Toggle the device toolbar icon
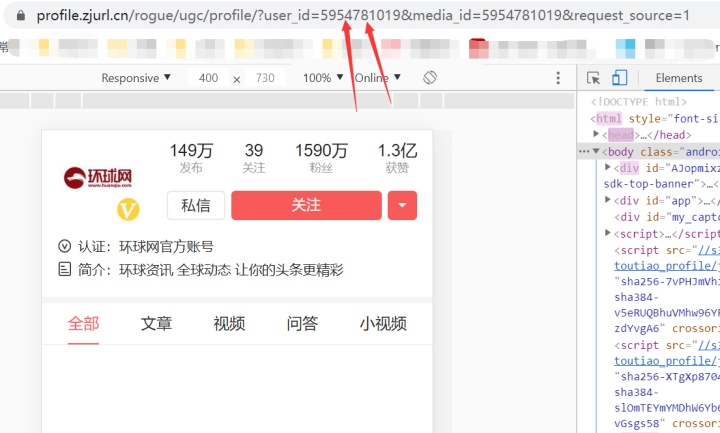The image size is (720, 433). click(619, 78)
